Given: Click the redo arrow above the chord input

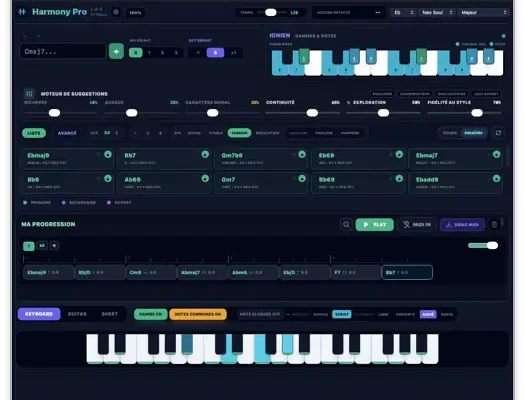Looking at the screenshot, I should pos(38,36).
